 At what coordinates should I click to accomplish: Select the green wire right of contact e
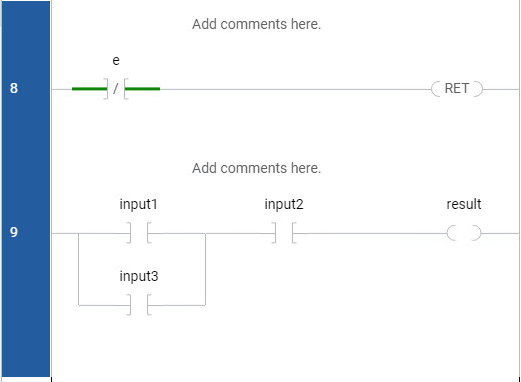coord(142,89)
